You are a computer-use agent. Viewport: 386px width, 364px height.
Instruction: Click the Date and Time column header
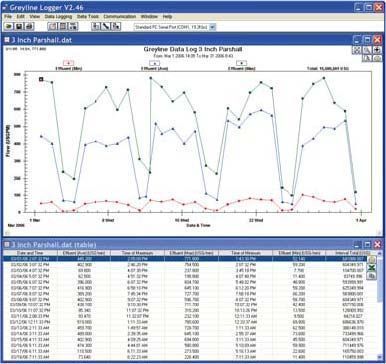tap(30, 253)
